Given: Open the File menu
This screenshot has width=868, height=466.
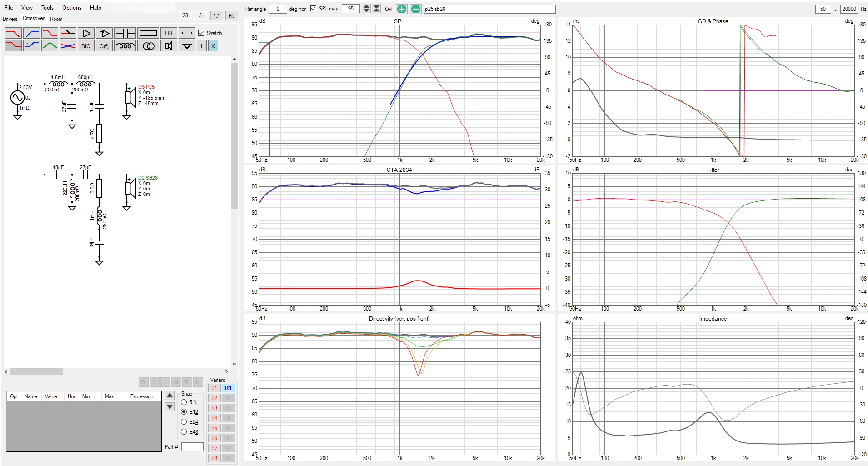Looking at the screenshot, I should 9,8.
